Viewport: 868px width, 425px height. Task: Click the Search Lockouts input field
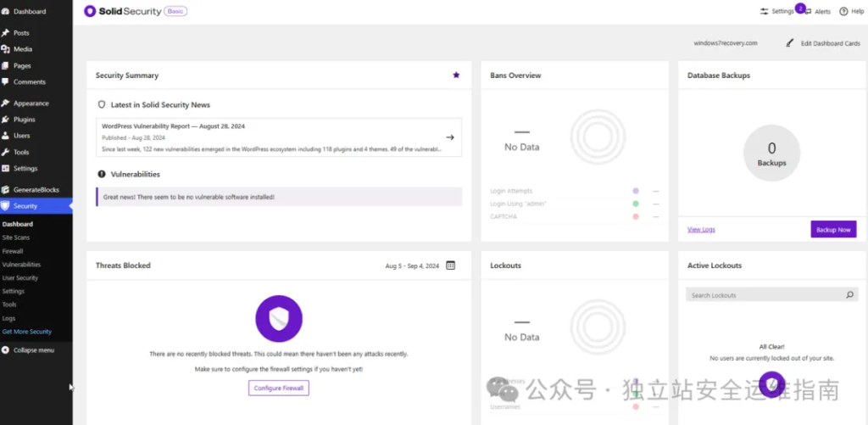[x=766, y=294]
